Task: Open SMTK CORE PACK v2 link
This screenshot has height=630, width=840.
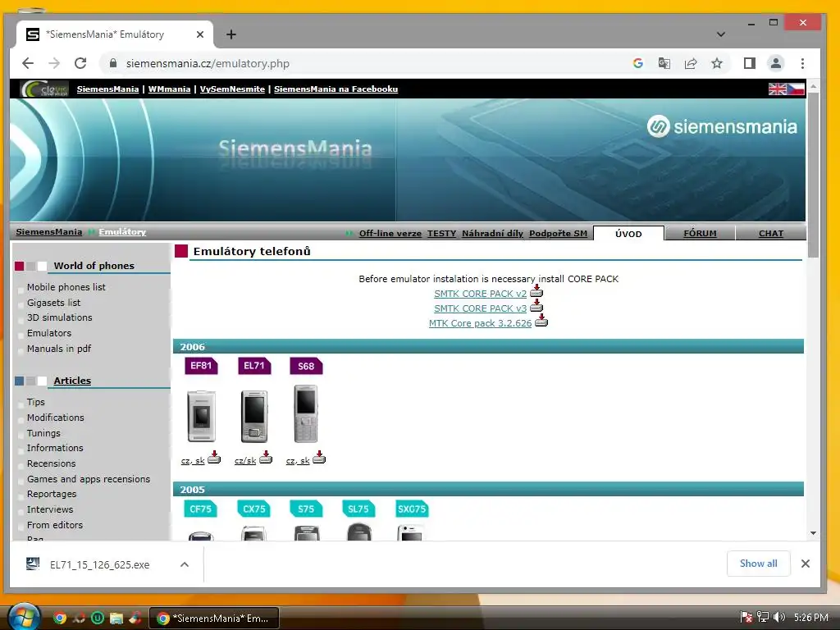Action: coord(480,294)
